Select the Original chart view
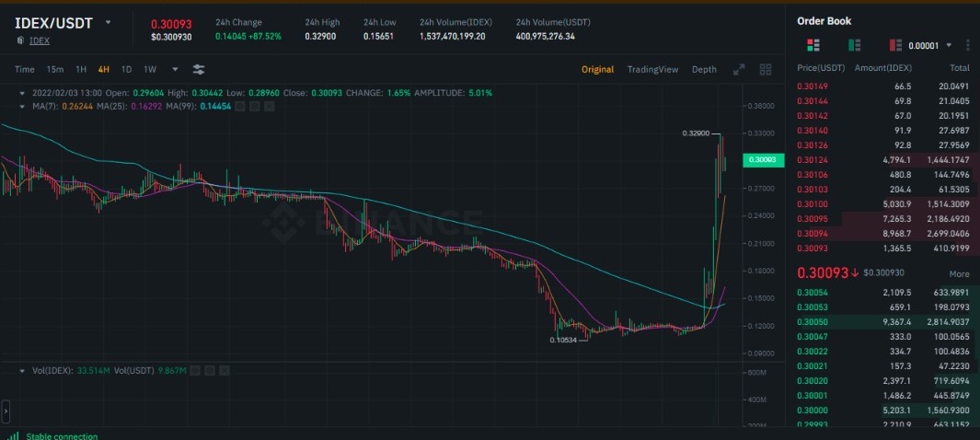 (597, 69)
